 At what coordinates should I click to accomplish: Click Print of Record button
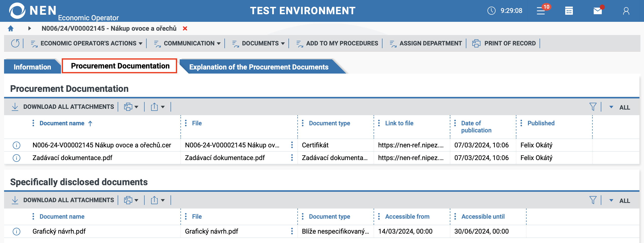pyautogui.click(x=504, y=43)
